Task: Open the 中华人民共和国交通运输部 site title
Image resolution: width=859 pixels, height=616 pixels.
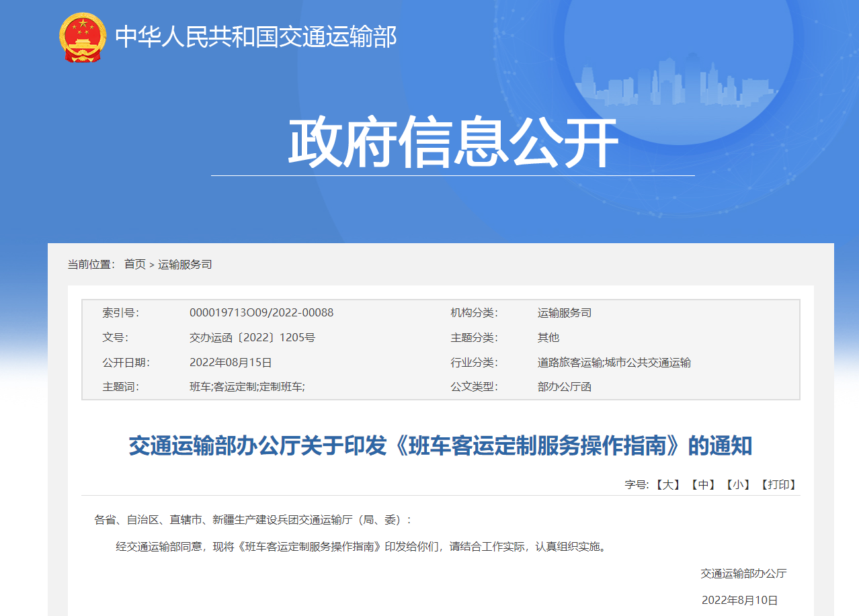Action: pos(256,37)
